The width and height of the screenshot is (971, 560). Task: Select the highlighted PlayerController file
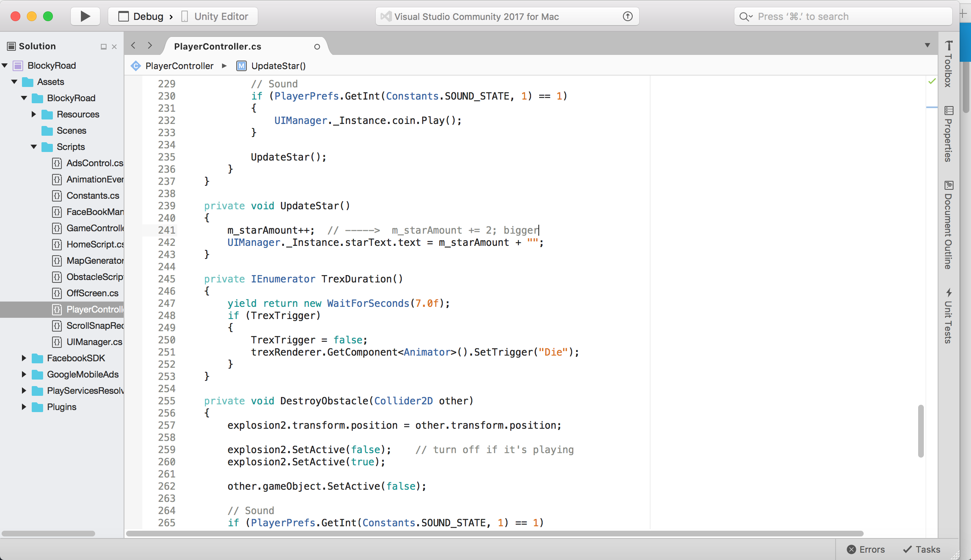tap(62, 309)
